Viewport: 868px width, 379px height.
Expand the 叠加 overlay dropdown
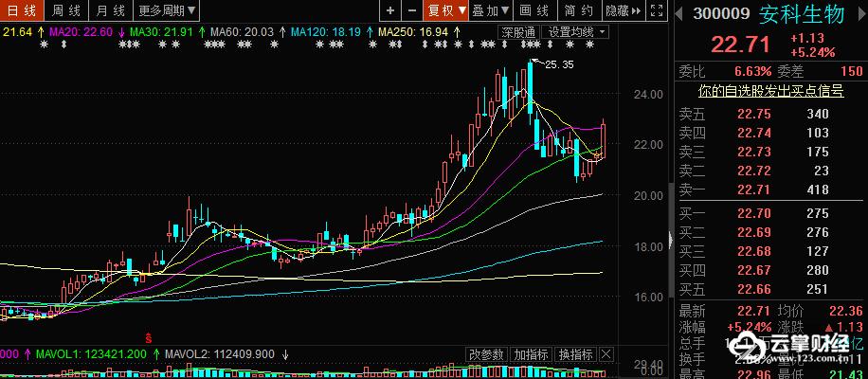pos(490,10)
